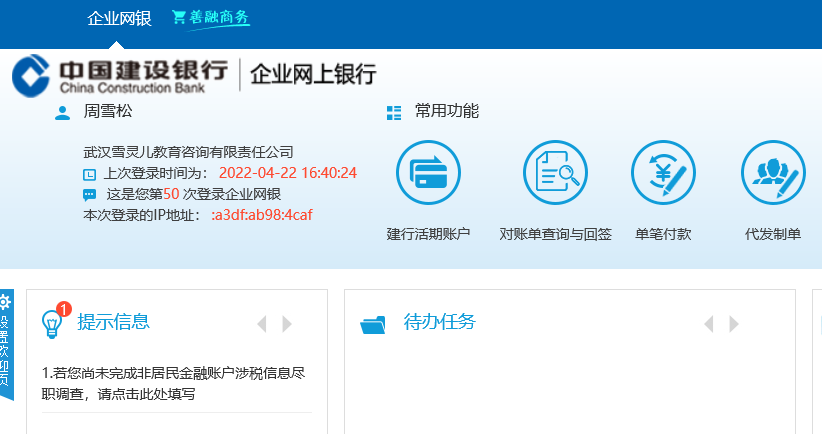822x434 pixels.
Task: Click the 常用功能 heading
Action: click(x=447, y=111)
